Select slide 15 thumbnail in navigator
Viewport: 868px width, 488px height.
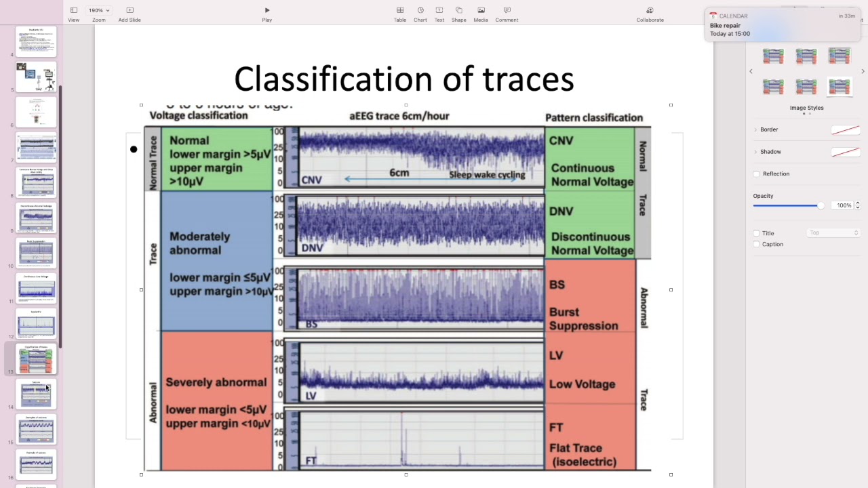(36, 429)
